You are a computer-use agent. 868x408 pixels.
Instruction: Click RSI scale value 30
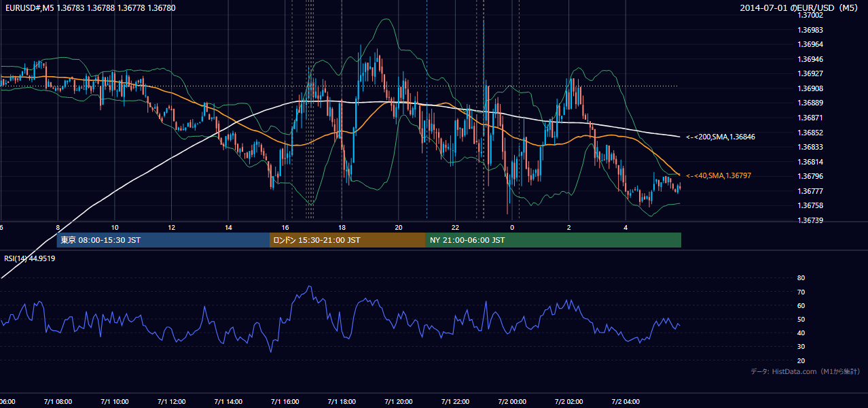click(801, 347)
